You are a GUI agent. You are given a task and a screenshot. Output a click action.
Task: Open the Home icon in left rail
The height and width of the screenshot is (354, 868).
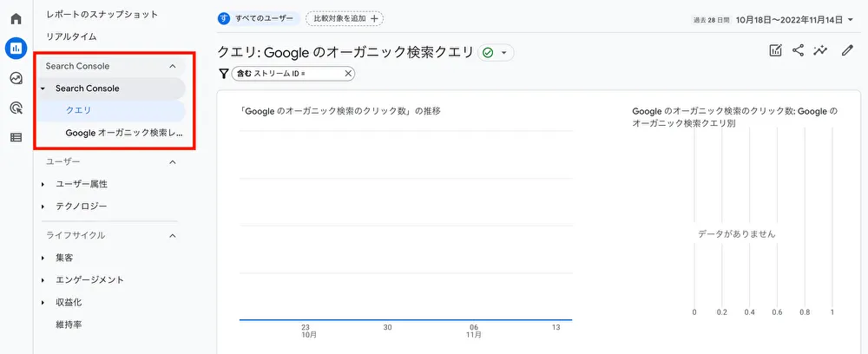[16, 19]
